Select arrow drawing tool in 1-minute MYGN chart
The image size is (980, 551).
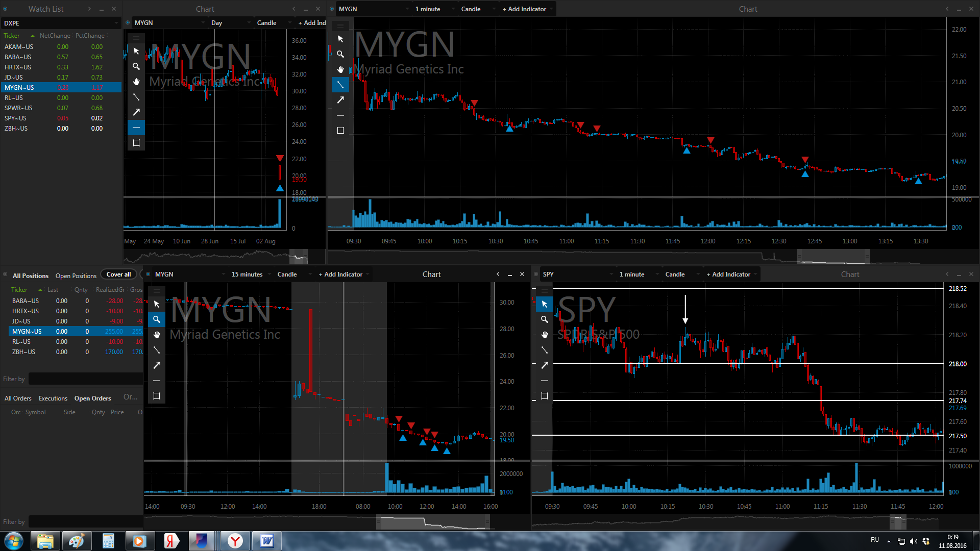pos(340,100)
